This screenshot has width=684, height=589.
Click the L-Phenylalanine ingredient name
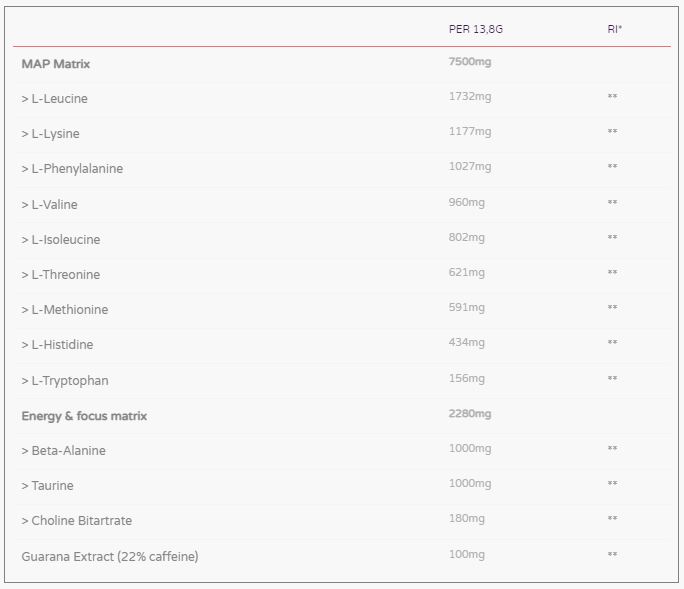click(72, 169)
